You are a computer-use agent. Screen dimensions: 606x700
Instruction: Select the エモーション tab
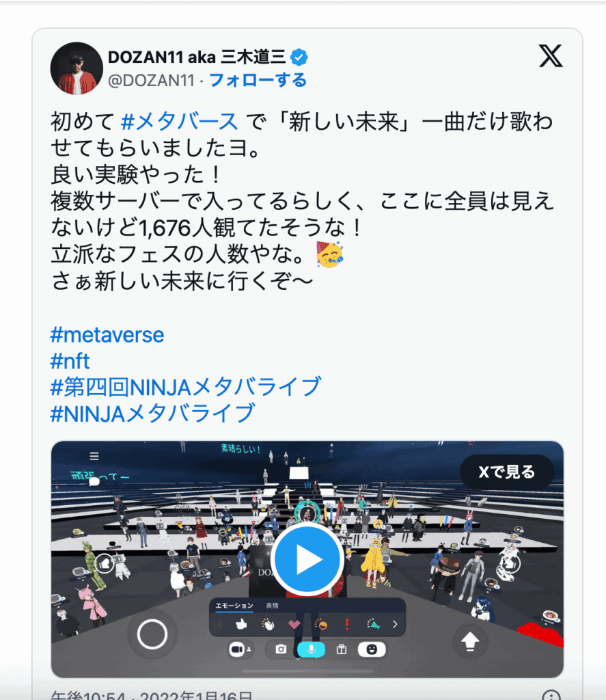234,606
